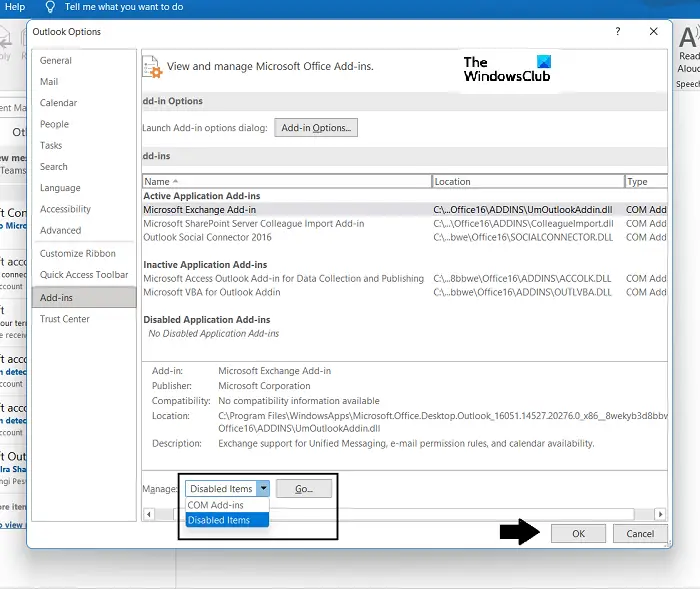Switch to the Mail options category
This screenshot has width=700, height=589.
pos(49,82)
